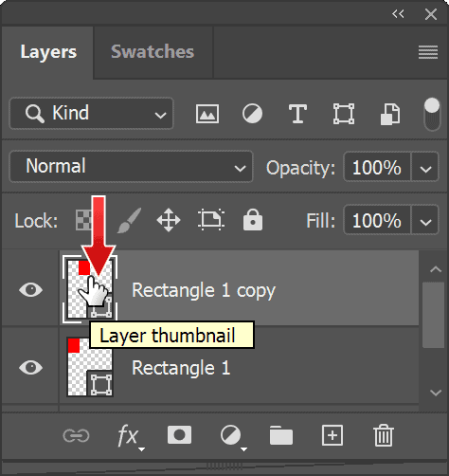Add a layer mask button
The height and width of the screenshot is (476, 449).
point(179,435)
